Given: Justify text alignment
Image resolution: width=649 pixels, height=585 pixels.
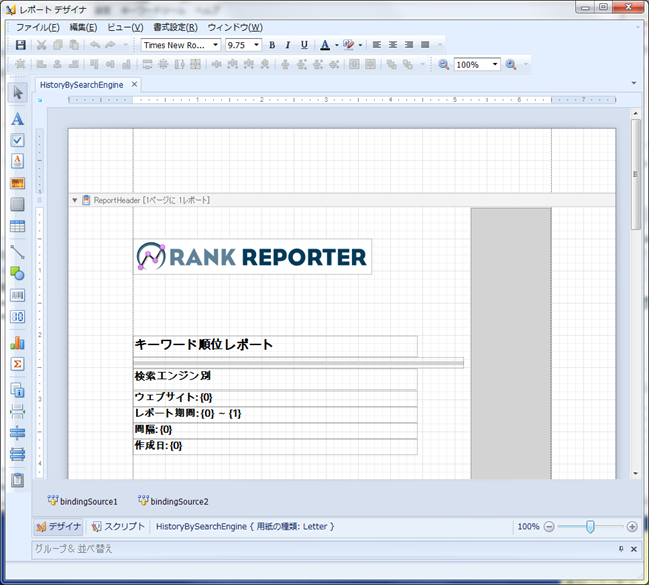Looking at the screenshot, I should point(425,45).
